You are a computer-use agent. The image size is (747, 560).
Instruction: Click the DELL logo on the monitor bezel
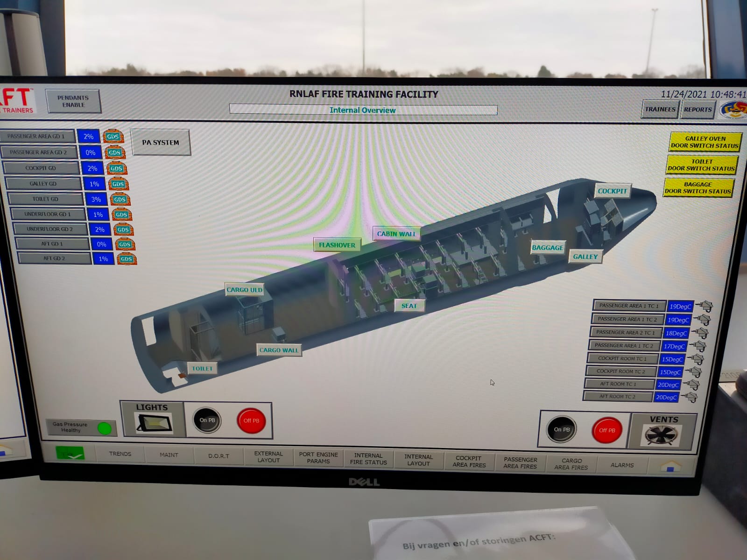pos(364,482)
